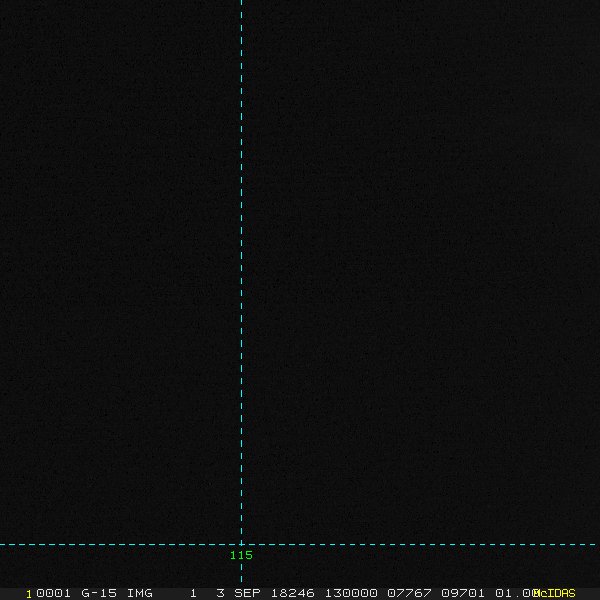
Task: Click the 07767 line coordinate value
Action: (x=409, y=593)
